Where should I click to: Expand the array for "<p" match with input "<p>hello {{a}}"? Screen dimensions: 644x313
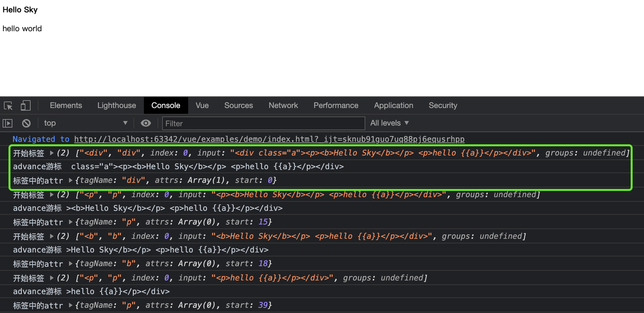point(52,277)
